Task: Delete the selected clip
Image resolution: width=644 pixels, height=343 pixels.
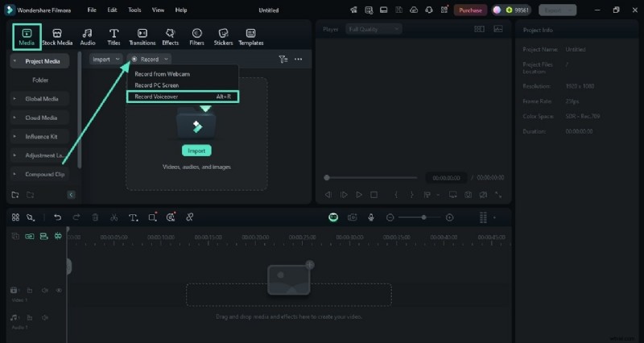Action: coord(95,217)
